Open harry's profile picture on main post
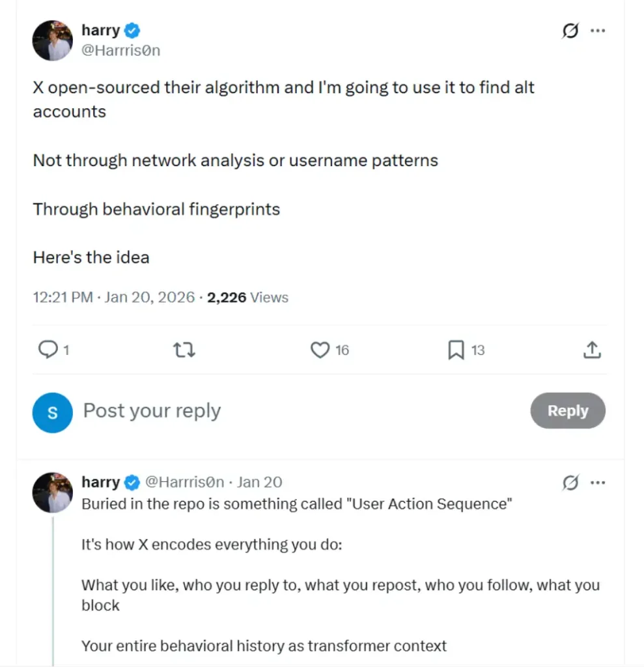644x667 pixels. [52, 40]
